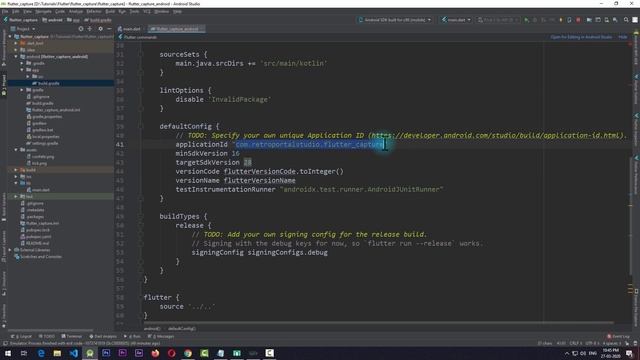The width and height of the screenshot is (640, 360).
Task: Click the defaultConfig{} breadcrumb below editor
Action: pyautogui.click(x=182, y=329)
